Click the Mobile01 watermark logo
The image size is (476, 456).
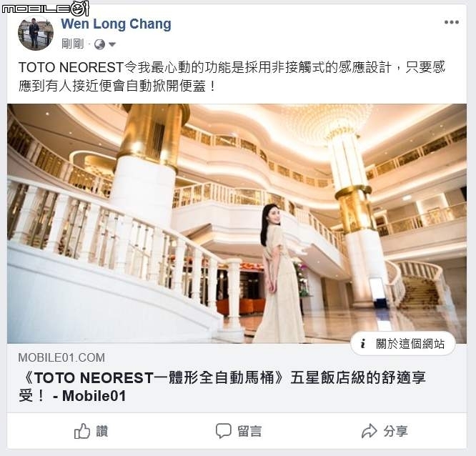[x=46, y=8]
